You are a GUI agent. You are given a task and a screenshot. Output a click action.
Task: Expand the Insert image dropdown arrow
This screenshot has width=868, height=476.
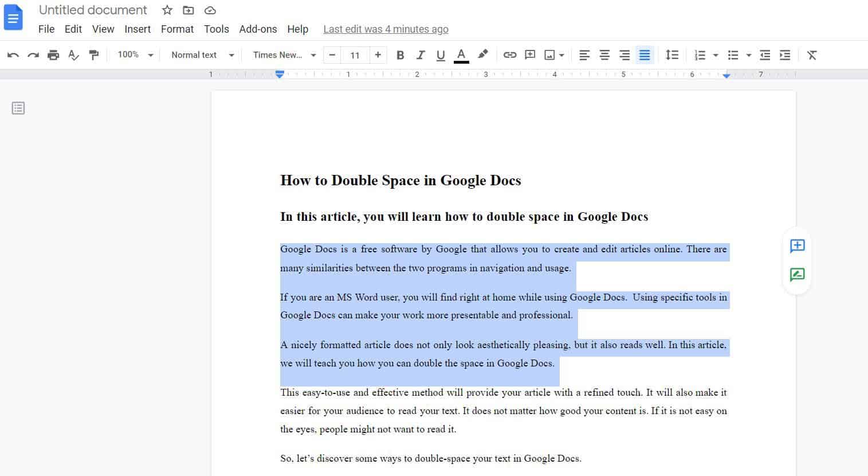[x=562, y=55]
